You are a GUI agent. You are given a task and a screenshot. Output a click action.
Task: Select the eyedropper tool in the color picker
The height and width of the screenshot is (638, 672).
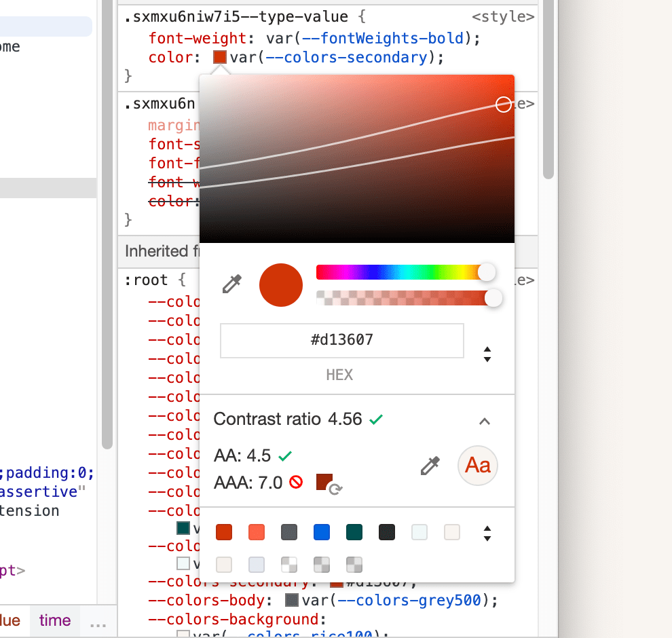point(231,285)
